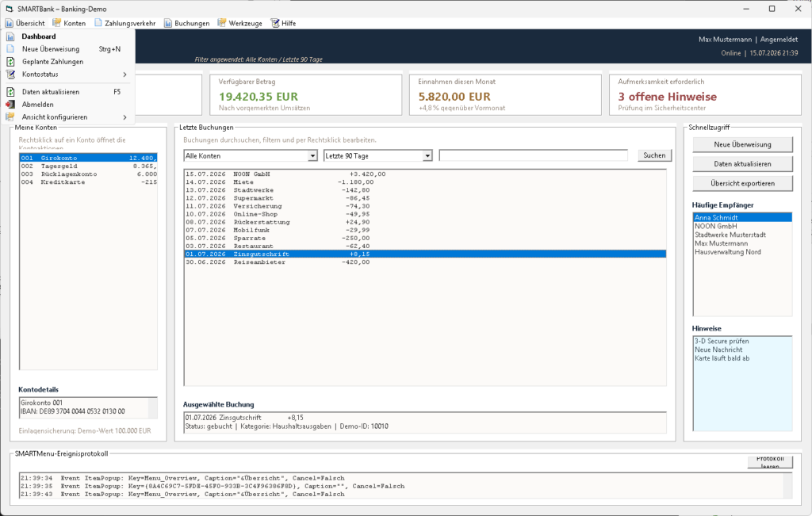Select recipient Stadtwerke Musterstadt
The width and height of the screenshot is (812, 516).
click(742, 235)
